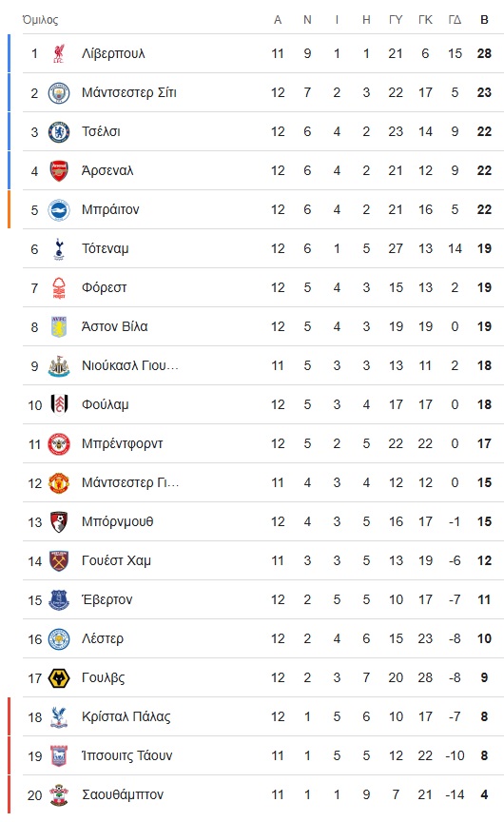Image resolution: width=504 pixels, height=822 pixels.
Task: Click the Manchester City crest icon
Action: pyautogui.click(x=59, y=93)
